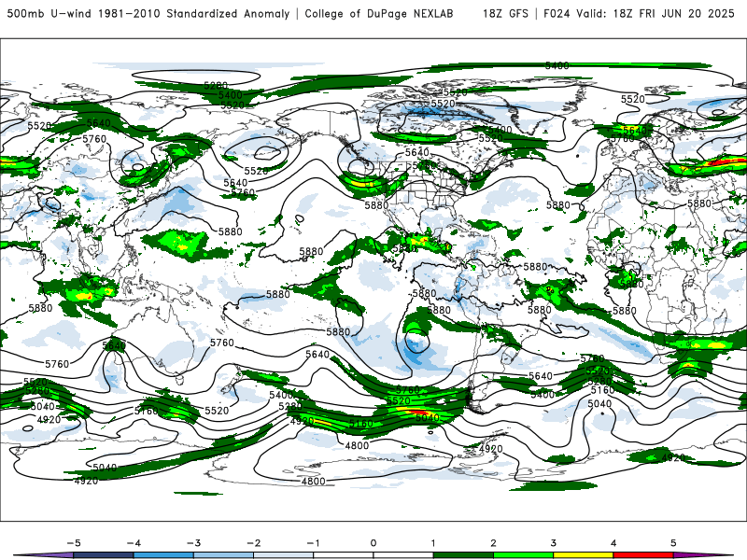Click the '18Z GFS' model run label
This screenshot has height=560, width=747.
[x=505, y=13]
